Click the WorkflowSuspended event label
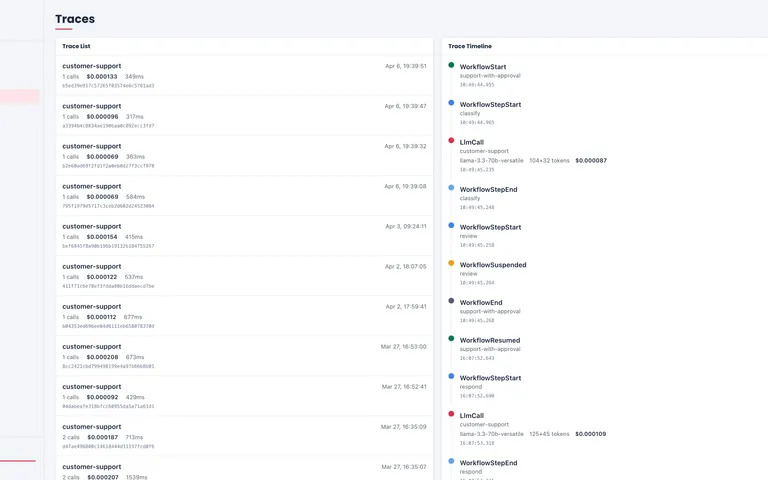The width and height of the screenshot is (768, 480). pos(492,265)
